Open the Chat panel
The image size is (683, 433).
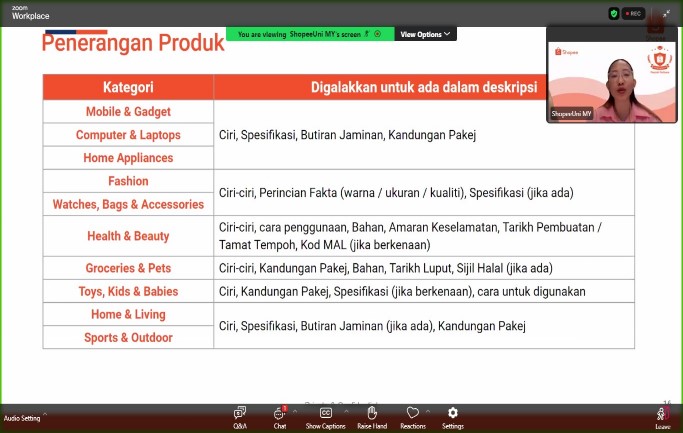(279, 416)
